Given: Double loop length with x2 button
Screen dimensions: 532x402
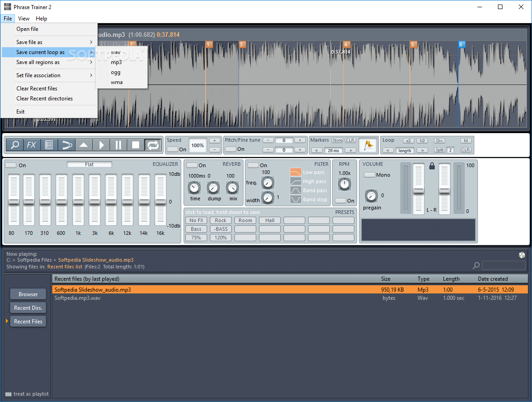Looking at the screenshot, I should (408, 141).
